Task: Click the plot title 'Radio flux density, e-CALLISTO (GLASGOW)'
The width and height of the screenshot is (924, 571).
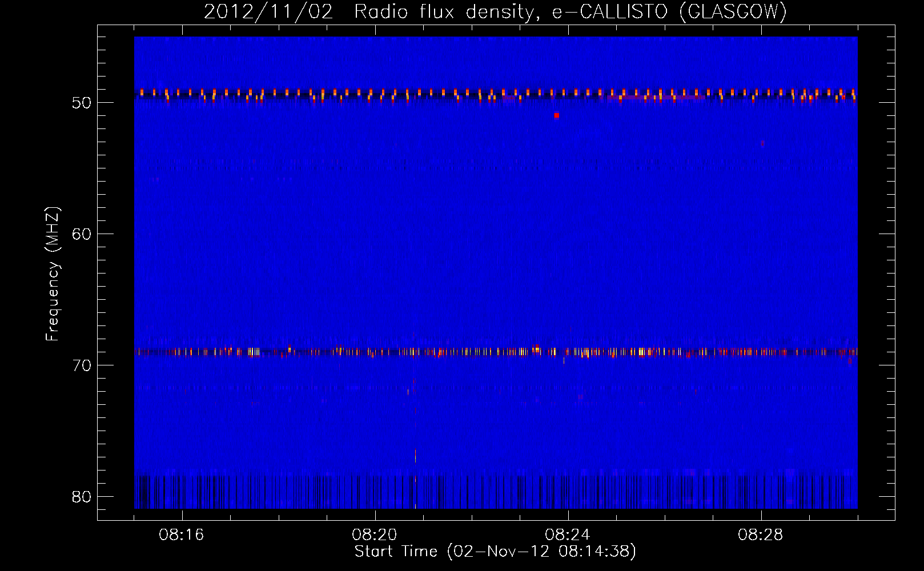Action: tap(571, 11)
